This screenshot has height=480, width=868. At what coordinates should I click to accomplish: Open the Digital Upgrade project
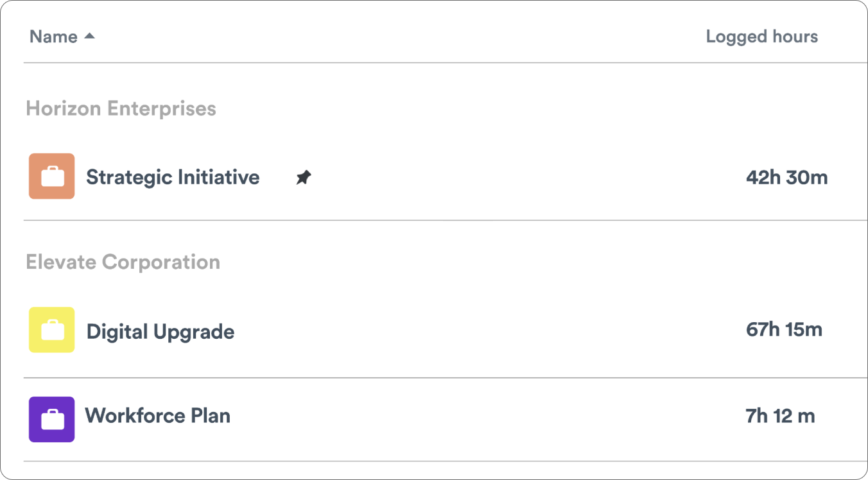pos(161,332)
